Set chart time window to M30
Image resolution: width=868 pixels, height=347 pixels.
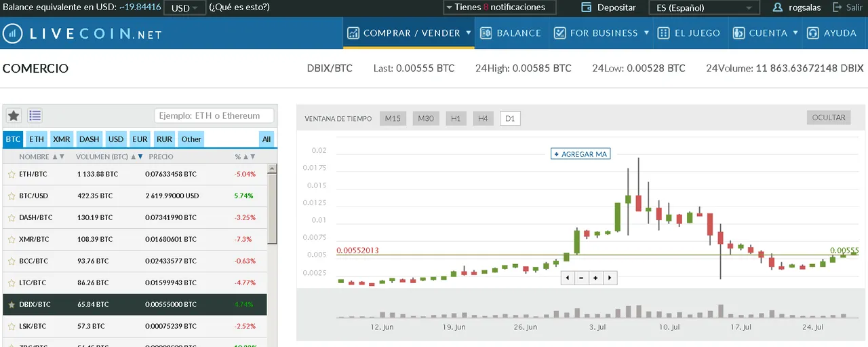click(426, 118)
